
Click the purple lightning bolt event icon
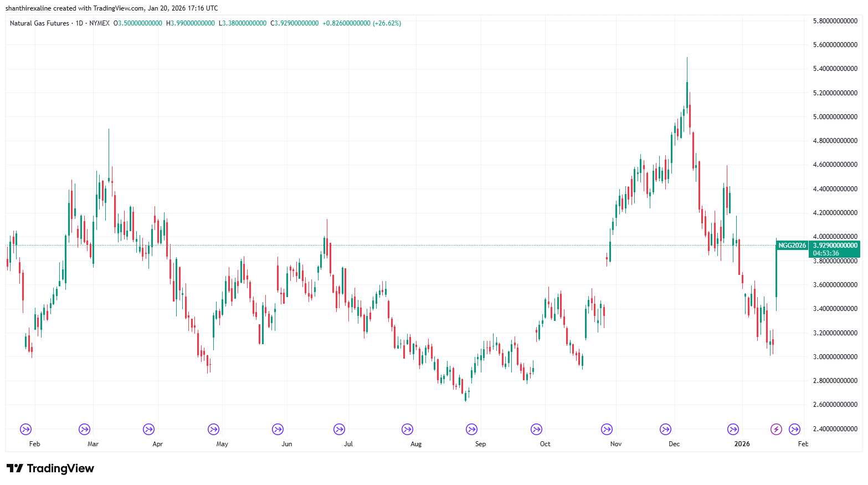pos(776,429)
